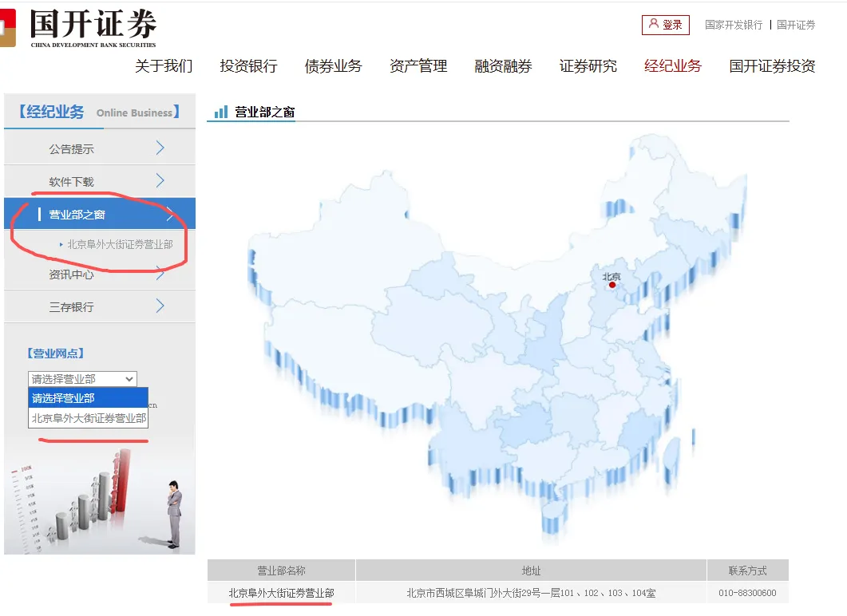Open 融资融券 menu item

tap(503, 66)
